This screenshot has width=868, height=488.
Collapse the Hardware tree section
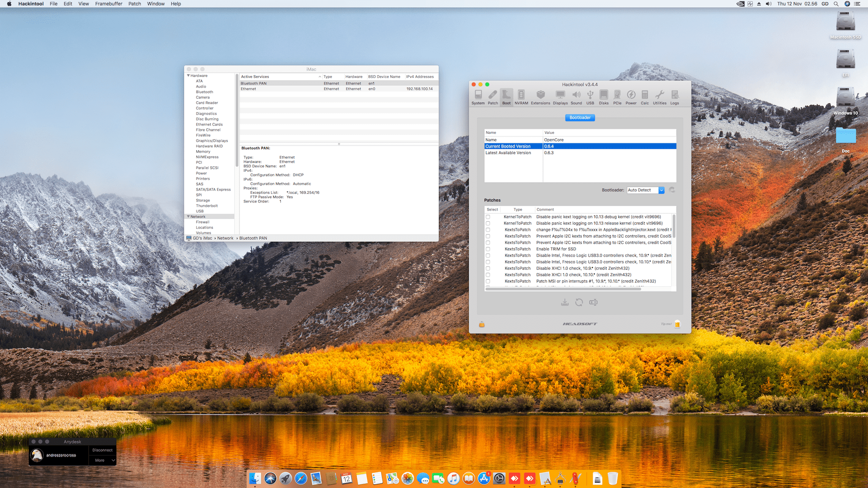click(x=189, y=75)
